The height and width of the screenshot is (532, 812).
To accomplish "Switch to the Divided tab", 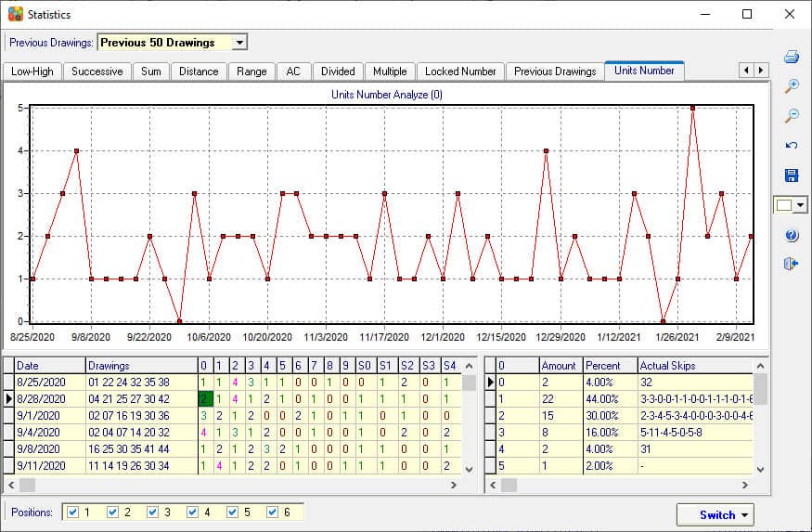I will 338,71.
